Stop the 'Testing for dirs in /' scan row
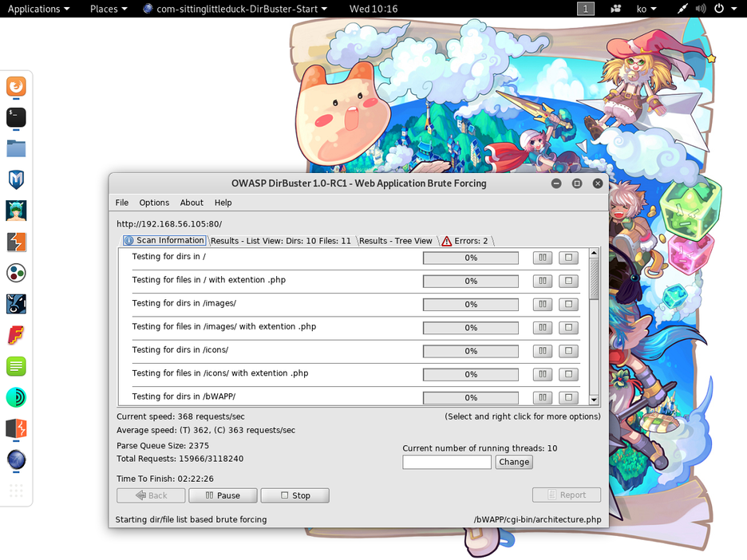 pos(568,258)
